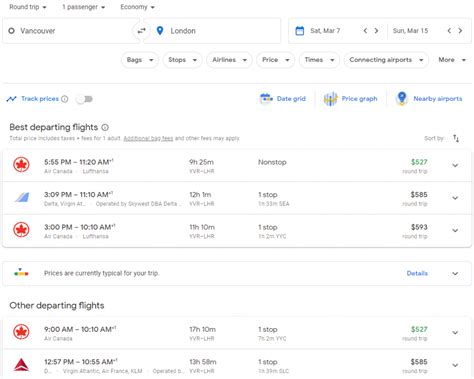The height and width of the screenshot is (379, 474).
Task: Open the Track prices info icon
Action: (x=65, y=99)
